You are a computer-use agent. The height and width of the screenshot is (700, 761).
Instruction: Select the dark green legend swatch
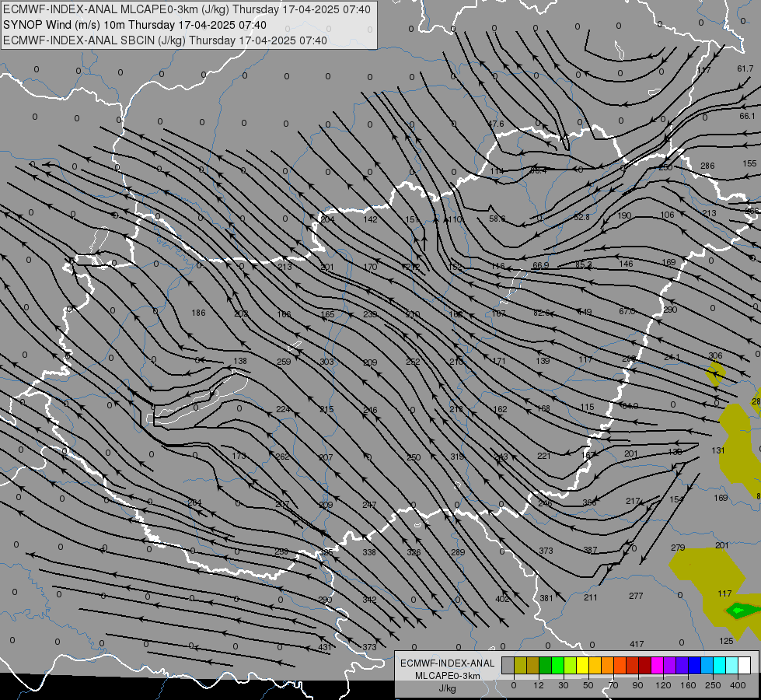tap(546, 665)
